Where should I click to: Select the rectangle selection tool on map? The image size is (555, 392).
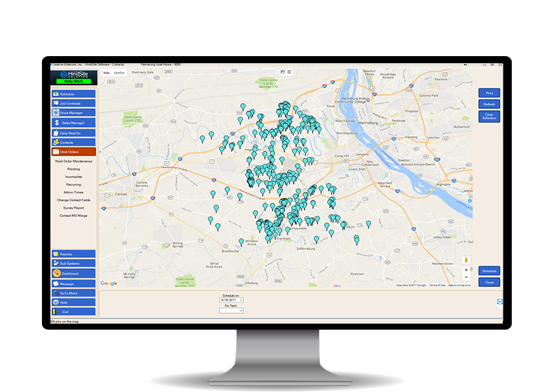click(x=289, y=72)
